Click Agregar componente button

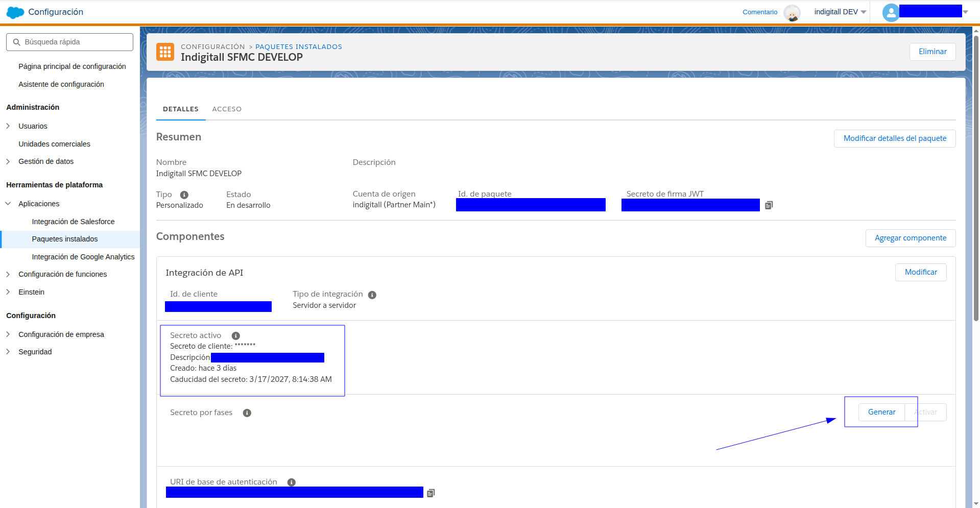pos(910,238)
